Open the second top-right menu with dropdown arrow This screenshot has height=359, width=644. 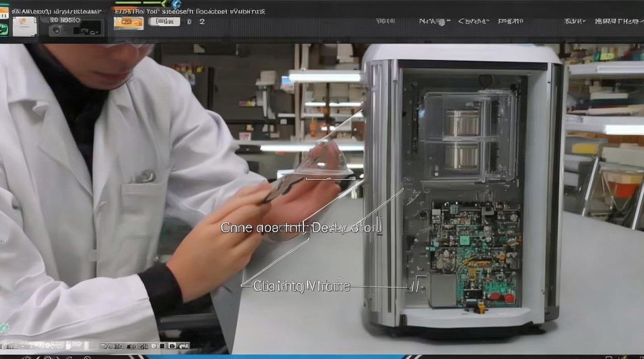pos(435,22)
